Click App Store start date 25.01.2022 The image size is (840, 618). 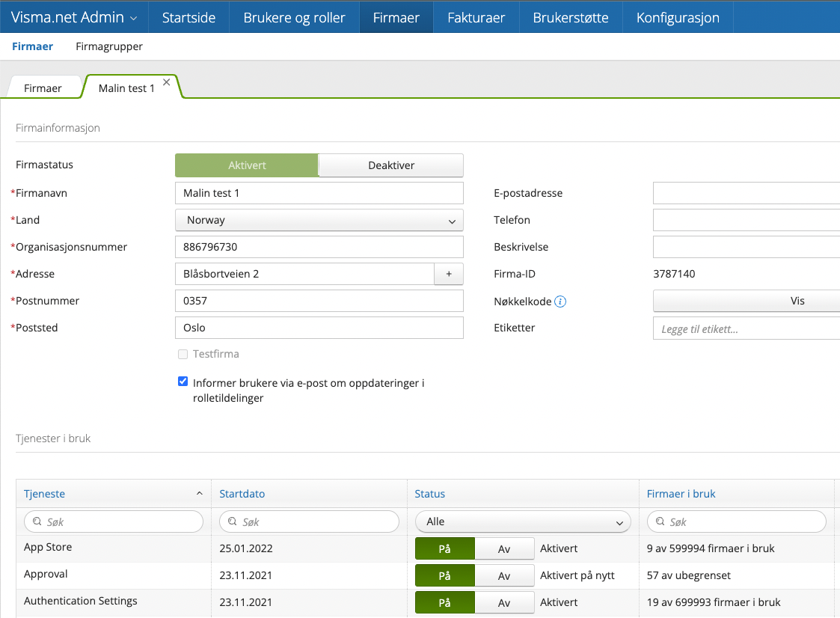coord(246,548)
